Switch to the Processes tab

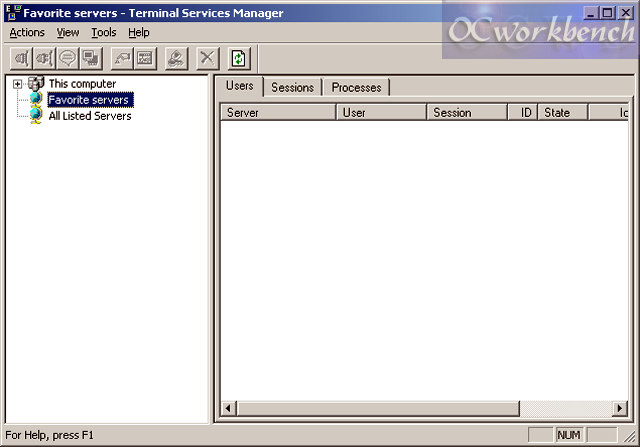[x=356, y=87]
